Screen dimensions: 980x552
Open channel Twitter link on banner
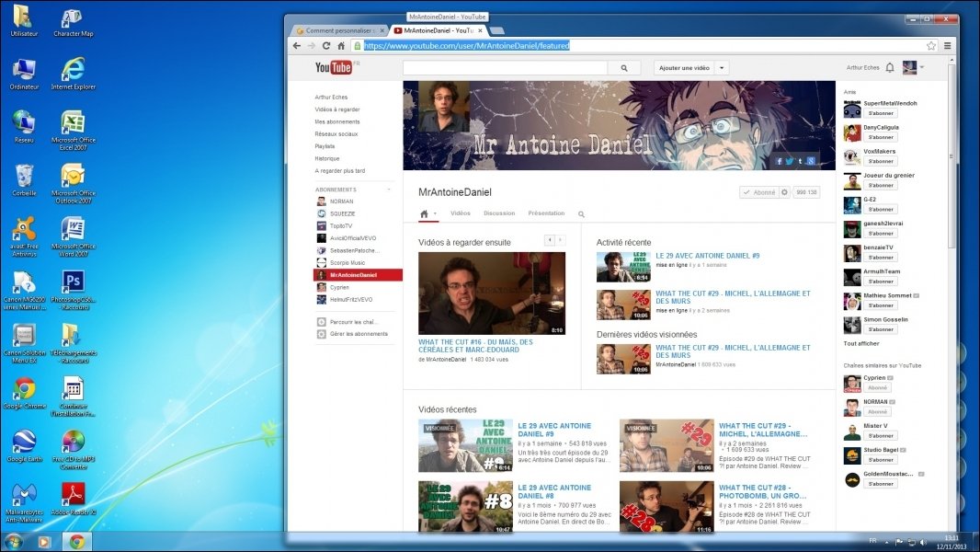tap(790, 161)
